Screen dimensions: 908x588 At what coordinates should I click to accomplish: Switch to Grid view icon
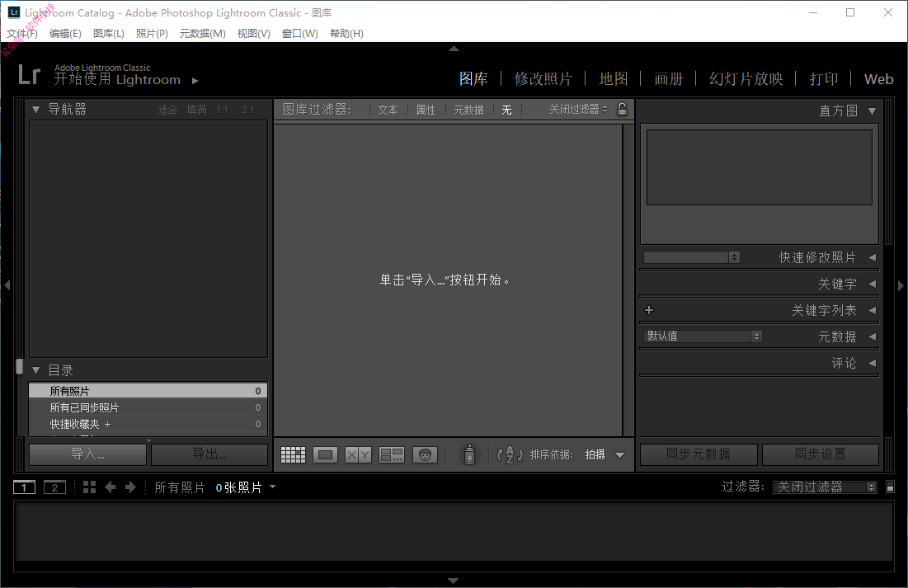[x=293, y=454]
